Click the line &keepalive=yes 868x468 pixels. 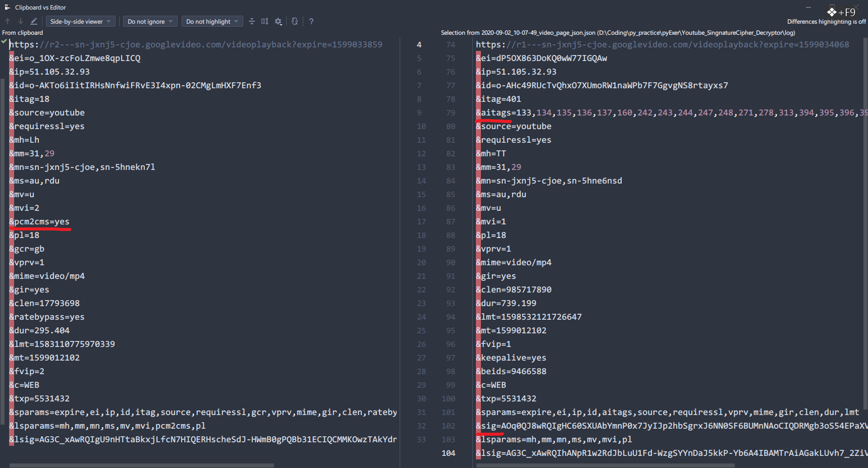point(511,358)
